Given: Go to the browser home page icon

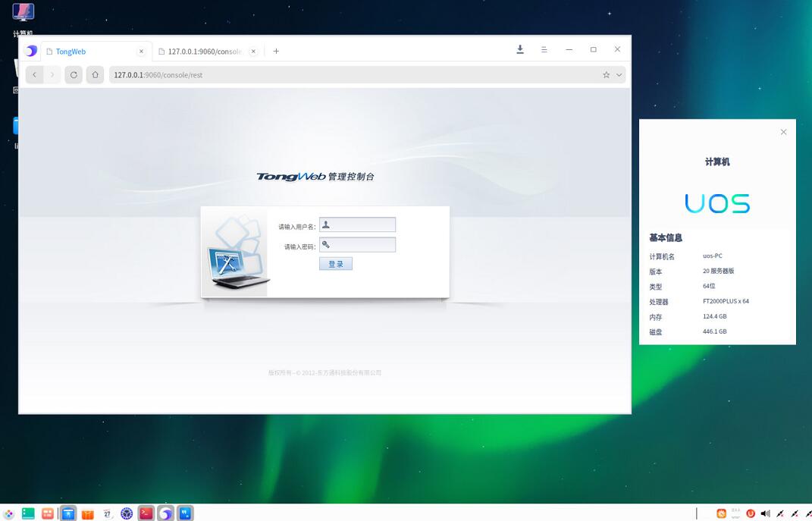Looking at the screenshot, I should click(95, 74).
